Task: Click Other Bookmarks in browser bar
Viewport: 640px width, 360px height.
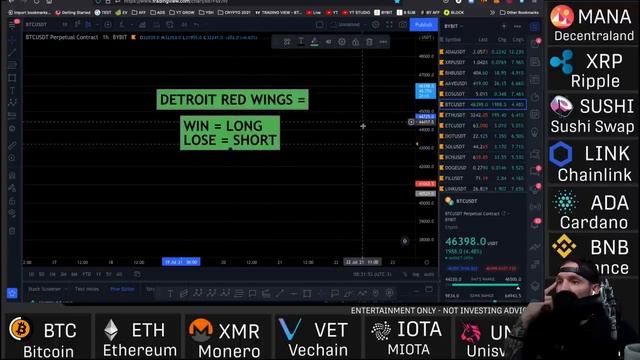Action: coord(519,13)
